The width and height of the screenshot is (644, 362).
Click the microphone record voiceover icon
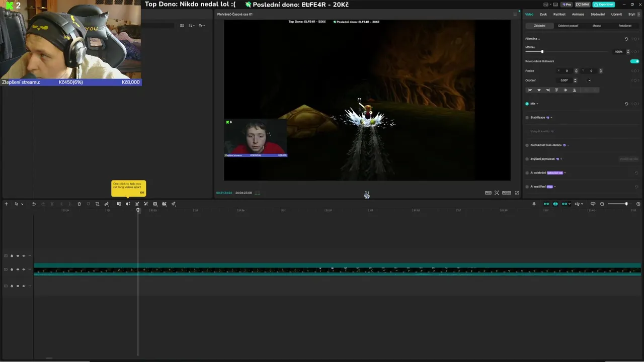(534, 204)
